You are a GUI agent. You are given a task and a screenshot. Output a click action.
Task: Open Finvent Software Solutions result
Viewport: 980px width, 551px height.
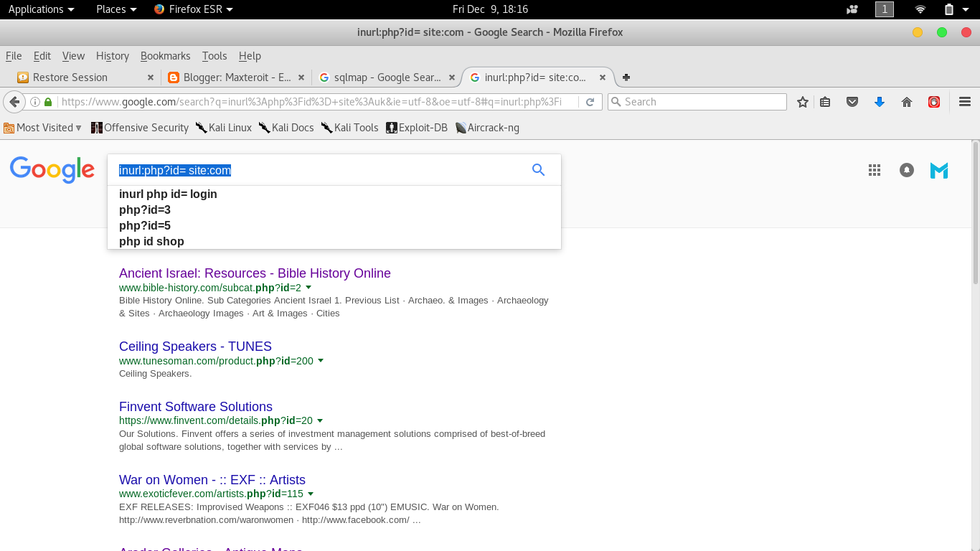[196, 407]
